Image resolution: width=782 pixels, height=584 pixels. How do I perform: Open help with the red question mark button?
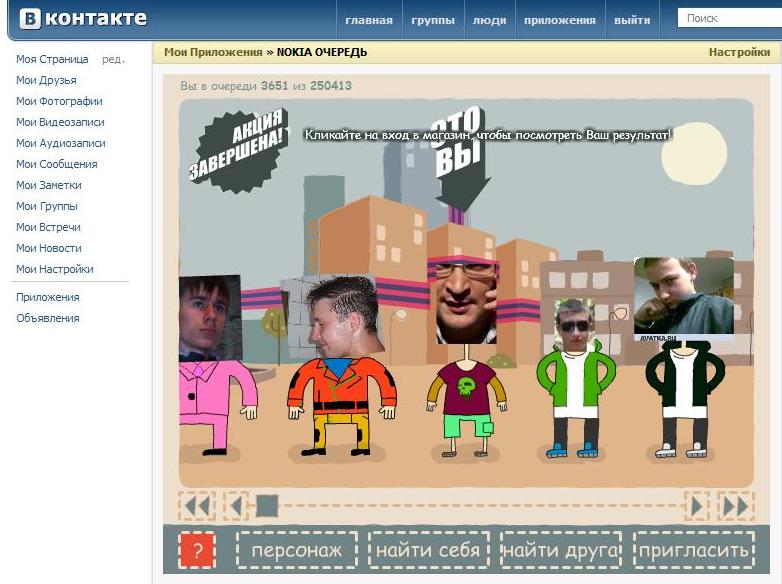pyautogui.click(x=197, y=550)
